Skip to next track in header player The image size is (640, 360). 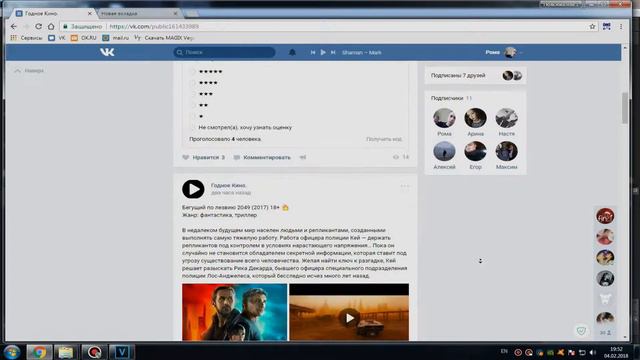[x=333, y=52]
